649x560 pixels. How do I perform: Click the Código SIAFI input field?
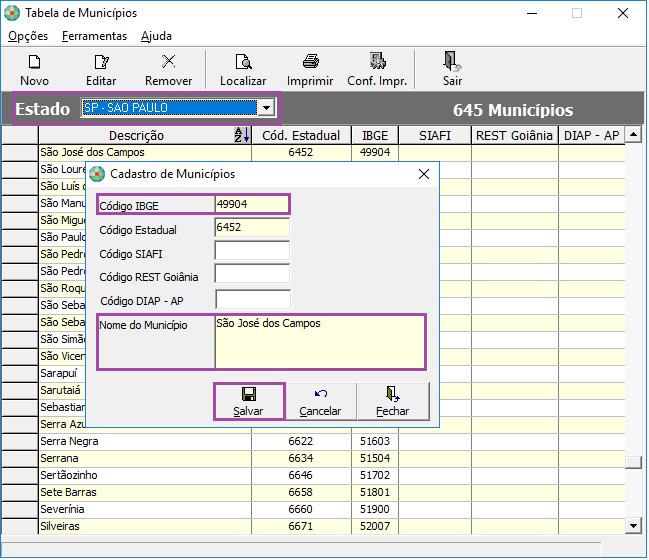tap(252, 251)
